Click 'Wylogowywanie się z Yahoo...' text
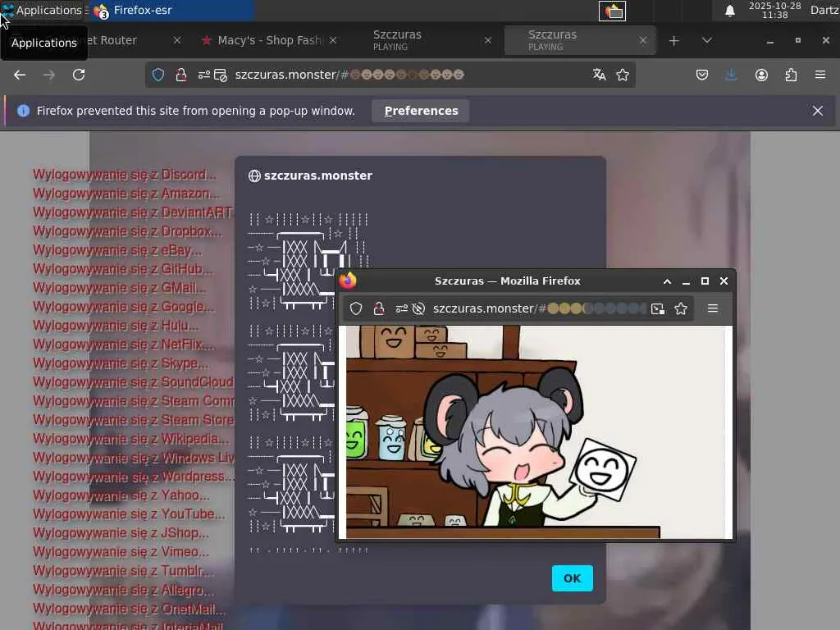 coord(121,495)
